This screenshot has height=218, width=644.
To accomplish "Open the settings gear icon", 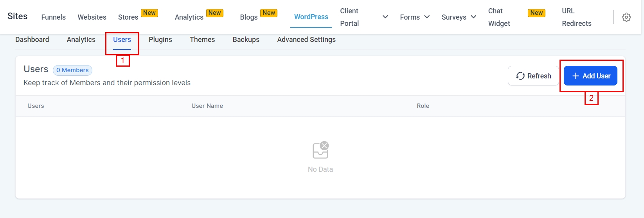I will [x=626, y=17].
